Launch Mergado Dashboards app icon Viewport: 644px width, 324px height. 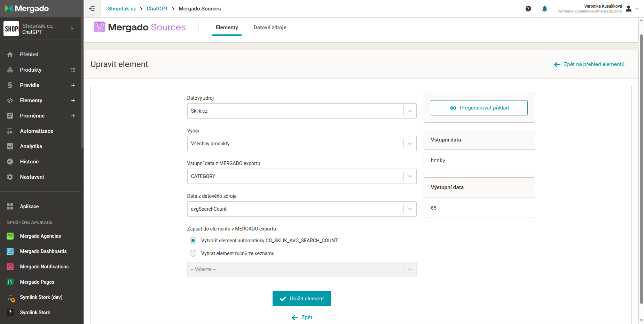(x=10, y=251)
